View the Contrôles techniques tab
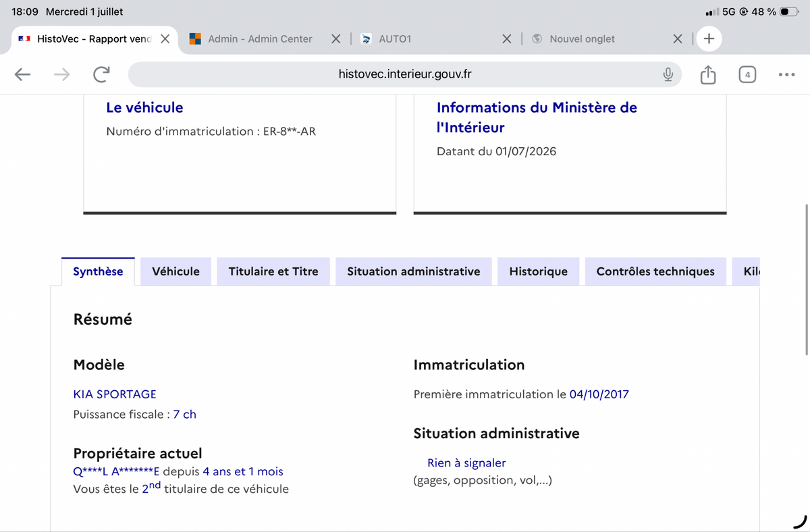Image resolution: width=810 pixels, height=532 pixels. point(655,271)
